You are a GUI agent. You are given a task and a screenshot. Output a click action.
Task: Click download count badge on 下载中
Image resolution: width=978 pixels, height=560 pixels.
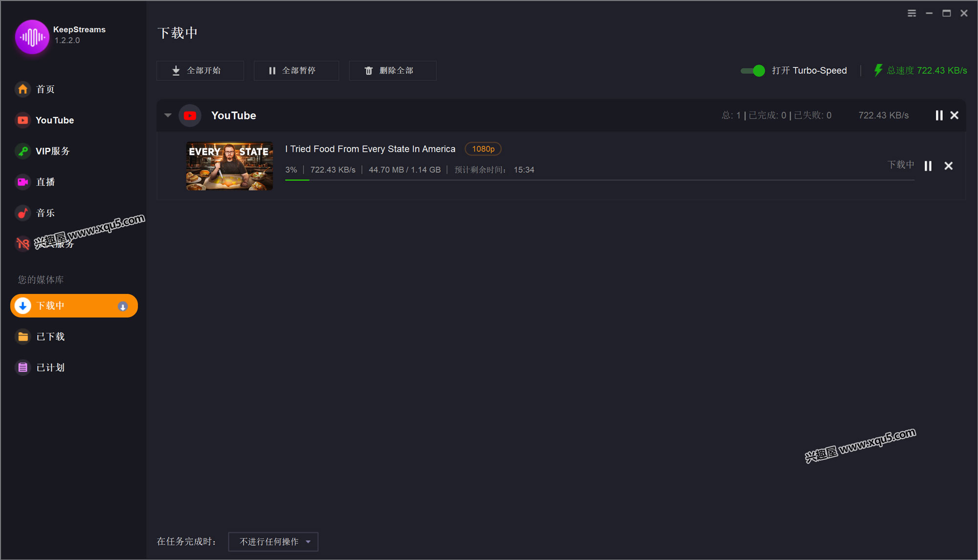[x=123, y=306]
